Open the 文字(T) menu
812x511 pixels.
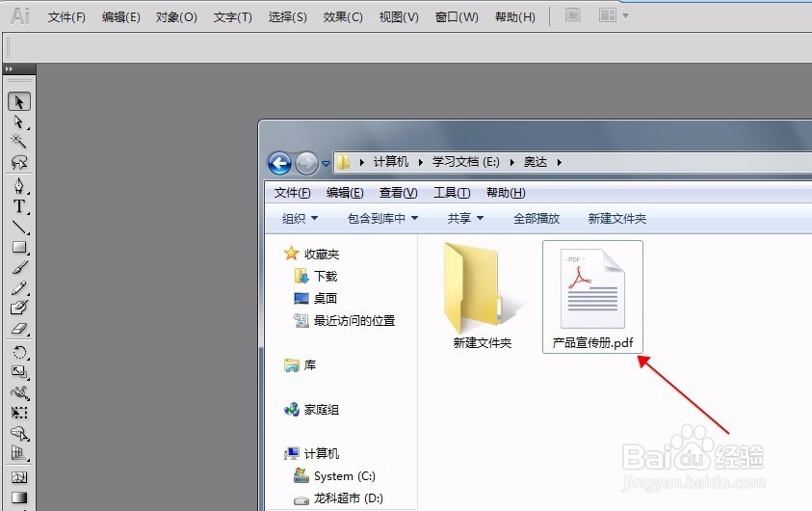[232, 17]
